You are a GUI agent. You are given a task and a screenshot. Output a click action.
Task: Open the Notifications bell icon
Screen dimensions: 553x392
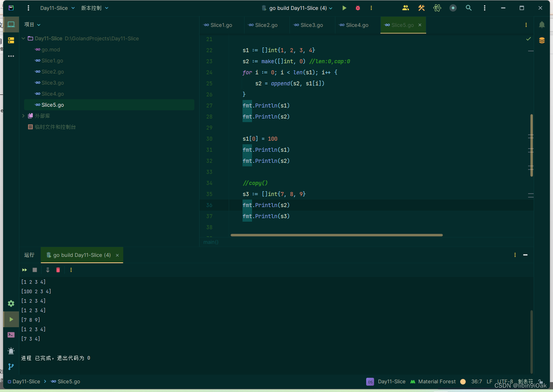(542, 25)
